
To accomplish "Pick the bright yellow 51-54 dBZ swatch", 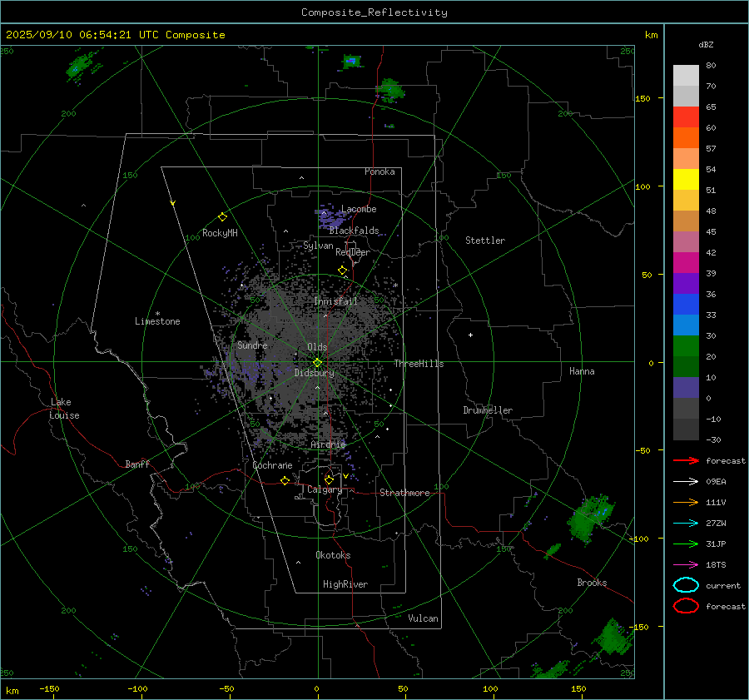I will [686, 180].
